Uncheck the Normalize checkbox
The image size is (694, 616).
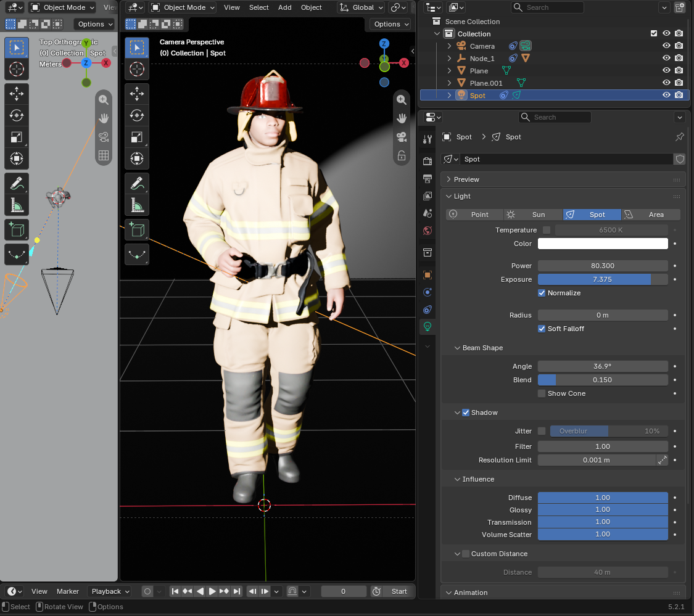point(541,293)
